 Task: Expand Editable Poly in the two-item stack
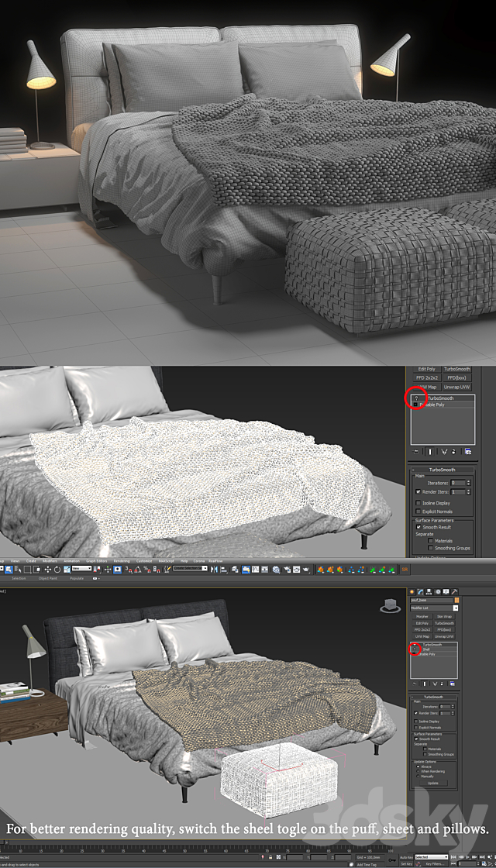(415, 405)
